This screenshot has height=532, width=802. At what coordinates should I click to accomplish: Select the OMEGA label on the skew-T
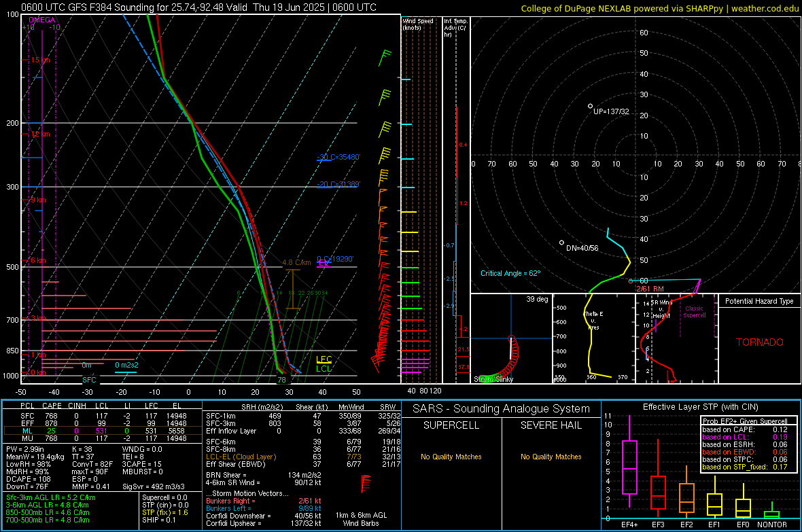click(42, 20)
